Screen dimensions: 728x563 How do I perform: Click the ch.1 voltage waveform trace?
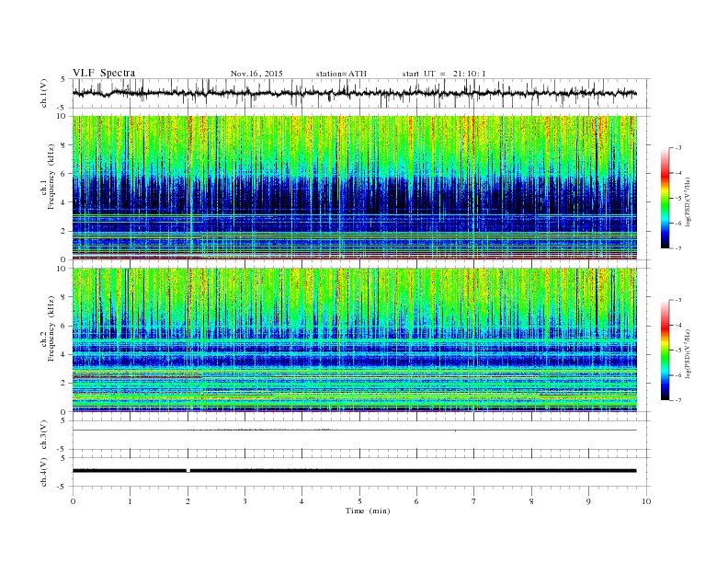click(x=354, y=93)
